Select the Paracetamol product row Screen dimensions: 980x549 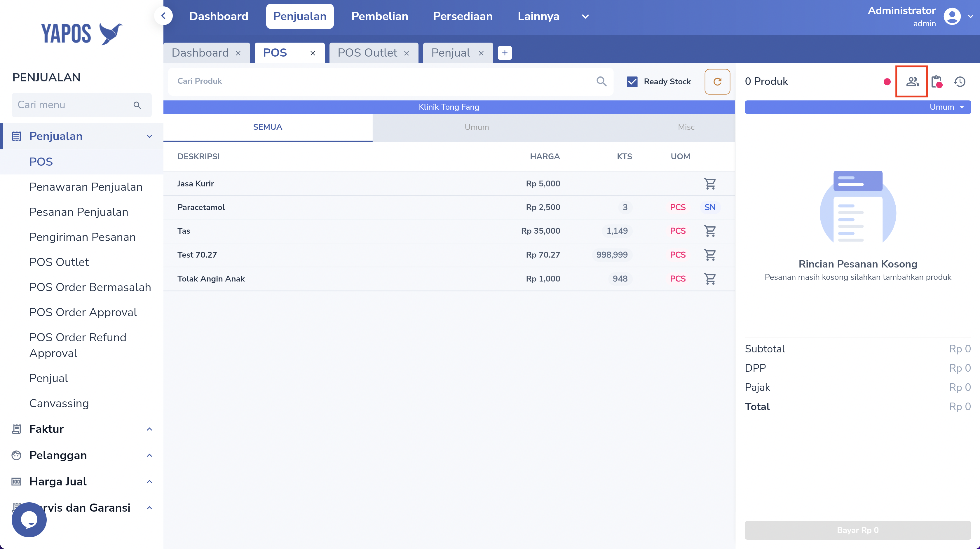pyautogui.click(x=449, y=207)
